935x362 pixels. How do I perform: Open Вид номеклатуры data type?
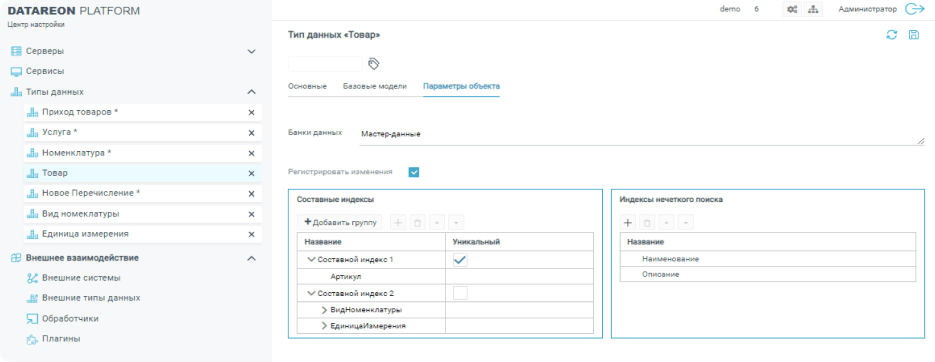[81, 214]
